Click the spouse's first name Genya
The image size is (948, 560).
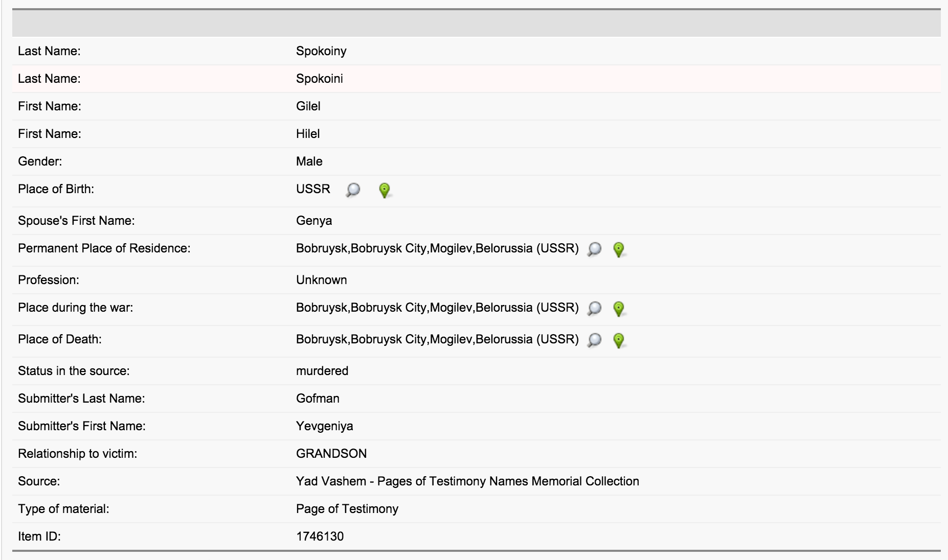point(313,221)
